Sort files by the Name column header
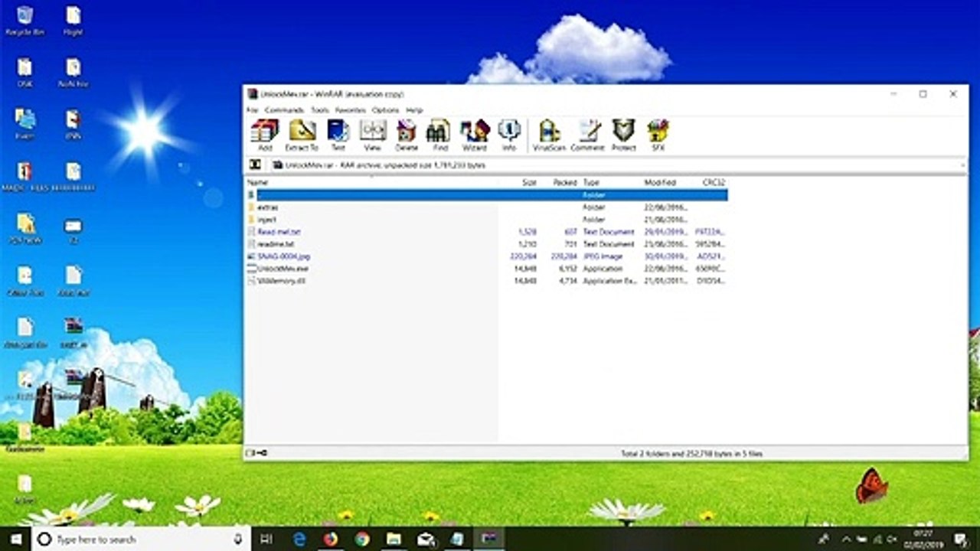This screenshot has height=551, width=980. [x=257, y=183]
